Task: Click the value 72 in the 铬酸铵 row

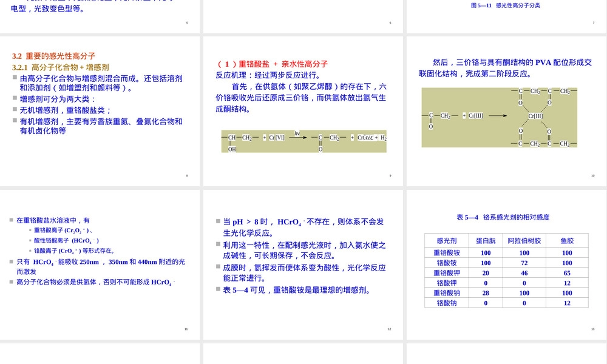Action: tap(524, 263)
